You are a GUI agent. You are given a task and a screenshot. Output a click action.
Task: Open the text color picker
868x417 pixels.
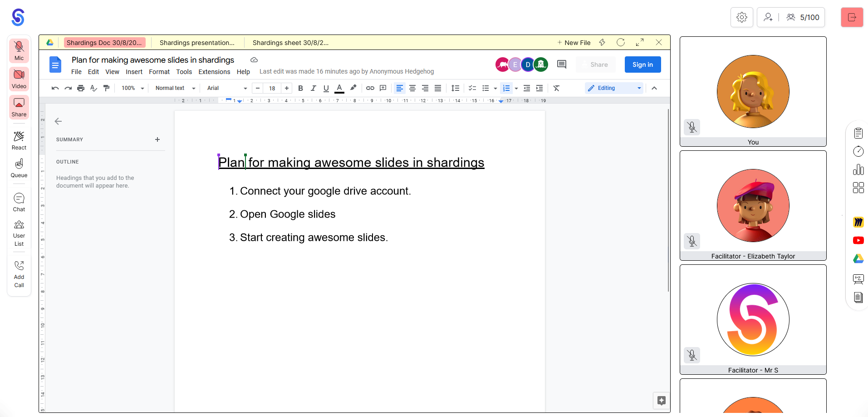click(x=339, y=88)
